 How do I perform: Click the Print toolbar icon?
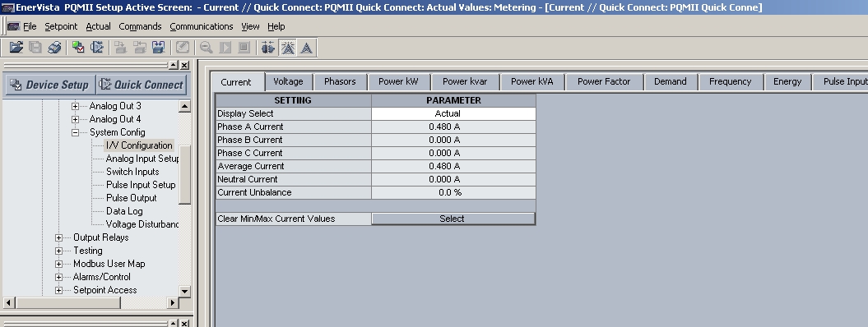click(x=53, y=48)
